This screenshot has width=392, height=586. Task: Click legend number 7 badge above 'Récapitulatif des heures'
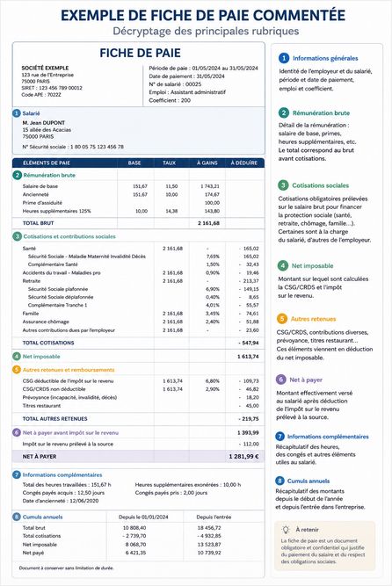[280, 436]
